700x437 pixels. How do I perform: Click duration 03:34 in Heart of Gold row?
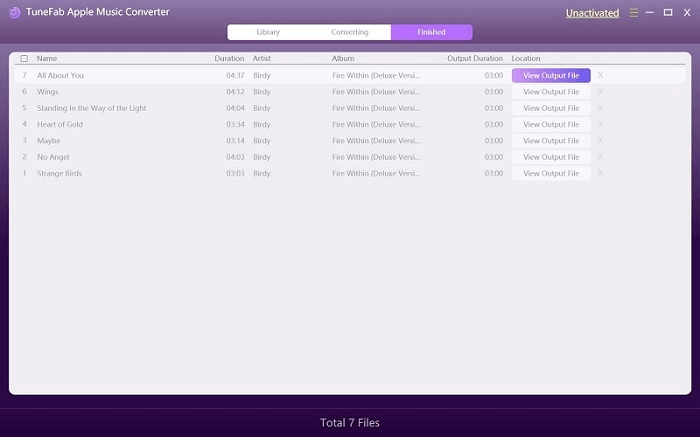235,124
